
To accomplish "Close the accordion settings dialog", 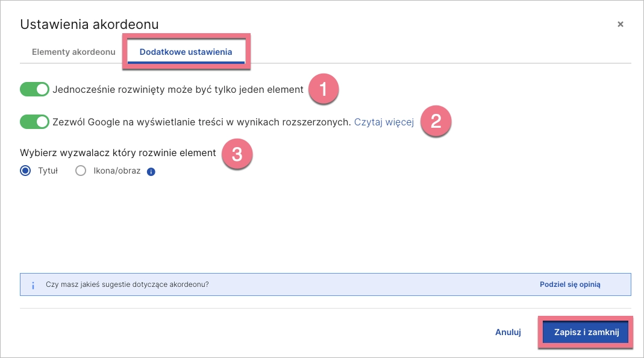I will [x=620, y=24].
